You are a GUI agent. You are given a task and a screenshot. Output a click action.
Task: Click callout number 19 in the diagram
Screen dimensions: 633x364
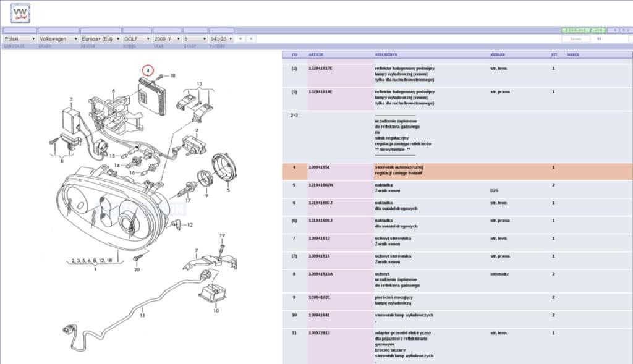[222, 235]
